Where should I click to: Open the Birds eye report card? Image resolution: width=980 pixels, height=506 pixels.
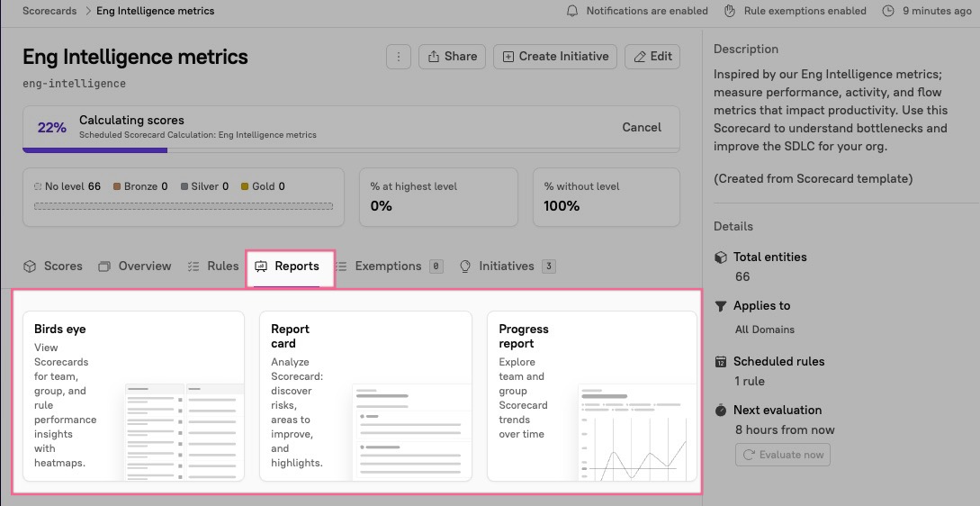[x=133, y=396]
